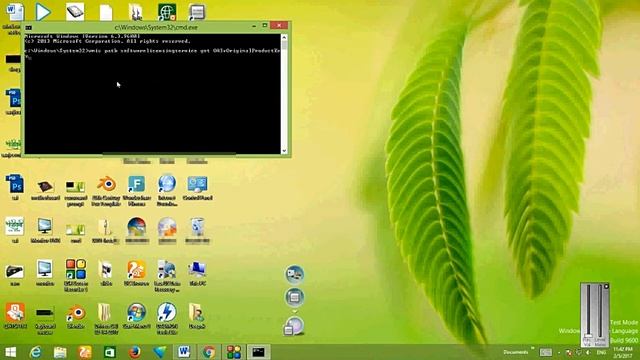The width and height of the screenshot is (640, 360).
Task: Open the lightning-bolt shortcut on the desktop
Action: pos(167,318)
